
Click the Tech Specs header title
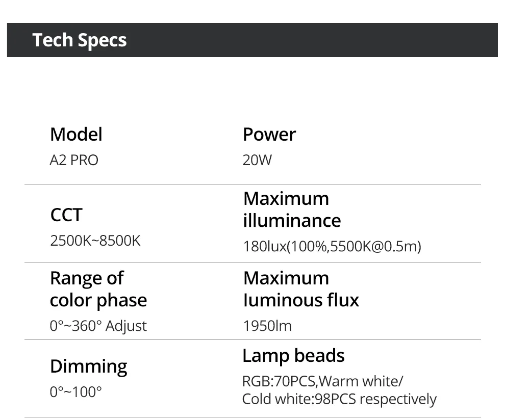coord(80,40)
